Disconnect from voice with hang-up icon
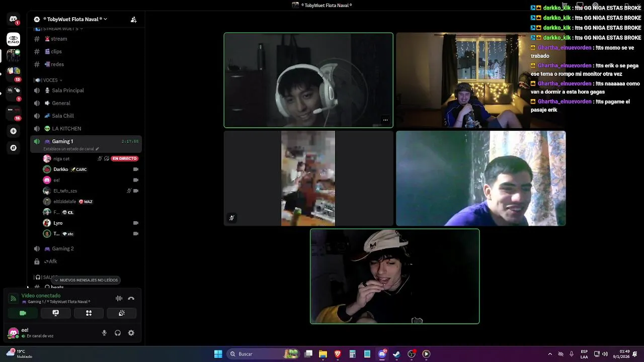Viewport: 644px width, 362px height. pos(131,299)
